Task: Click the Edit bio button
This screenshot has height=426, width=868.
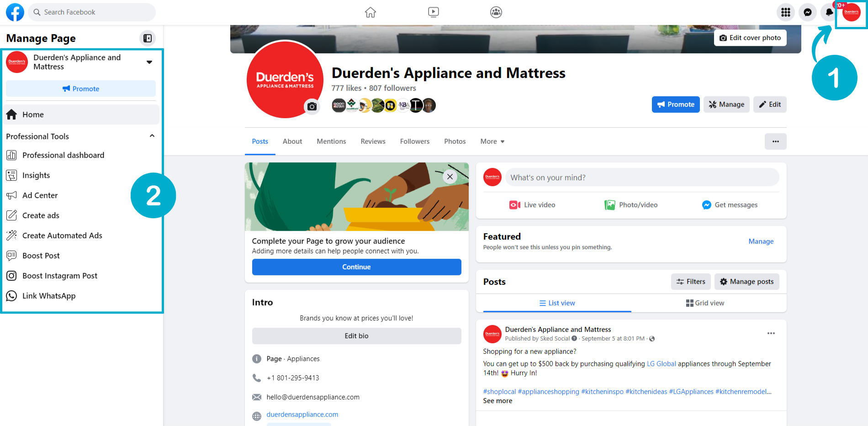Action: point(356,336)
